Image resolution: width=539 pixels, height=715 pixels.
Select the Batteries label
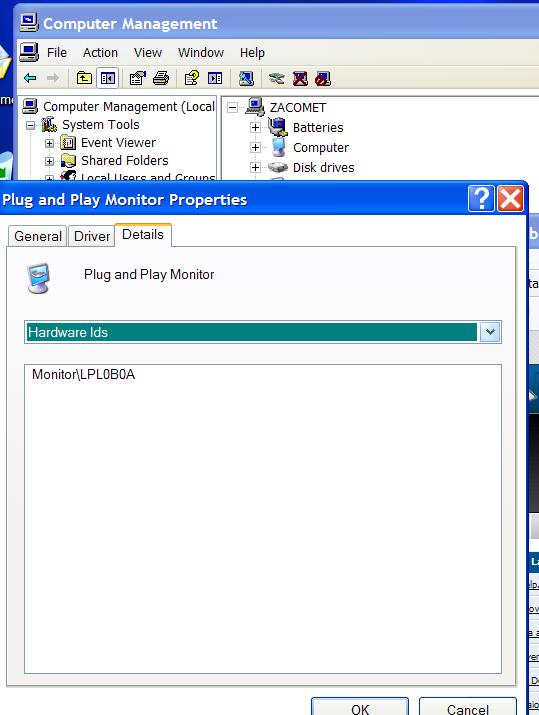[318, 127]
